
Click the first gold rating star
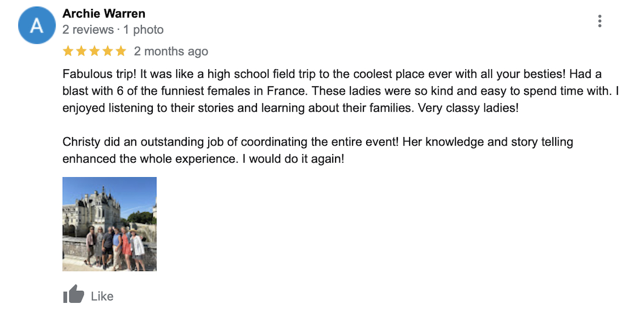click(x=68, y=51)
